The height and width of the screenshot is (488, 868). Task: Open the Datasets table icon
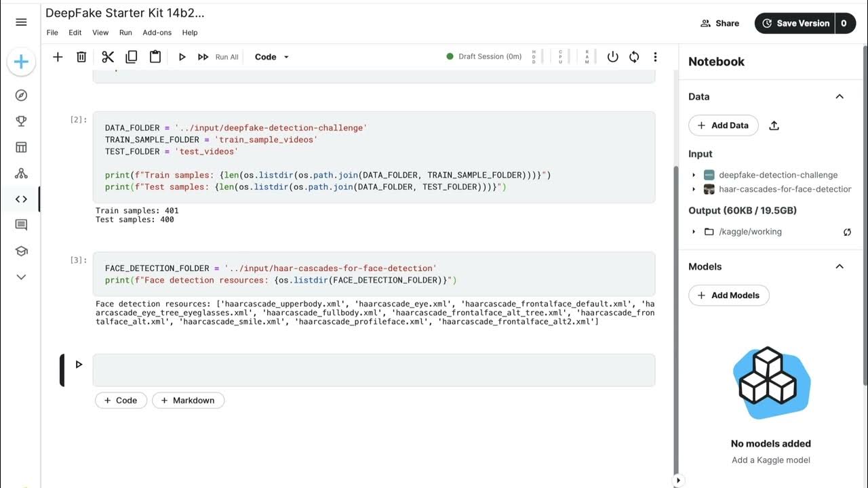pyautogui.click(x=21, y=147)
